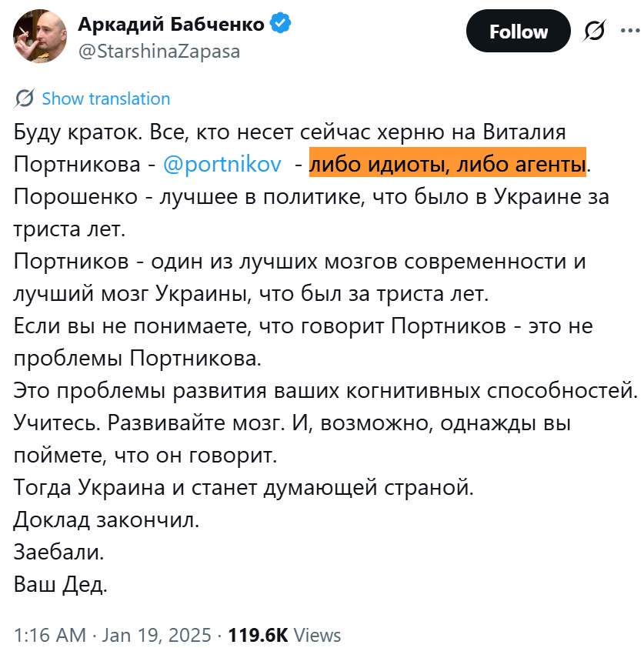Screen dimensions: 644x648
Task: Open the more options ellipsis icon
Action: point(624,32)
